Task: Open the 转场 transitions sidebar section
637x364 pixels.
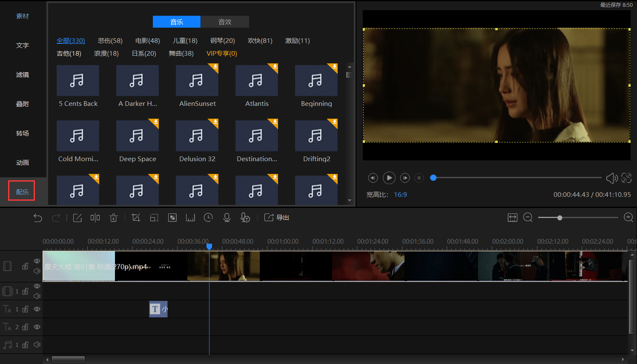Action: point(23,134)
